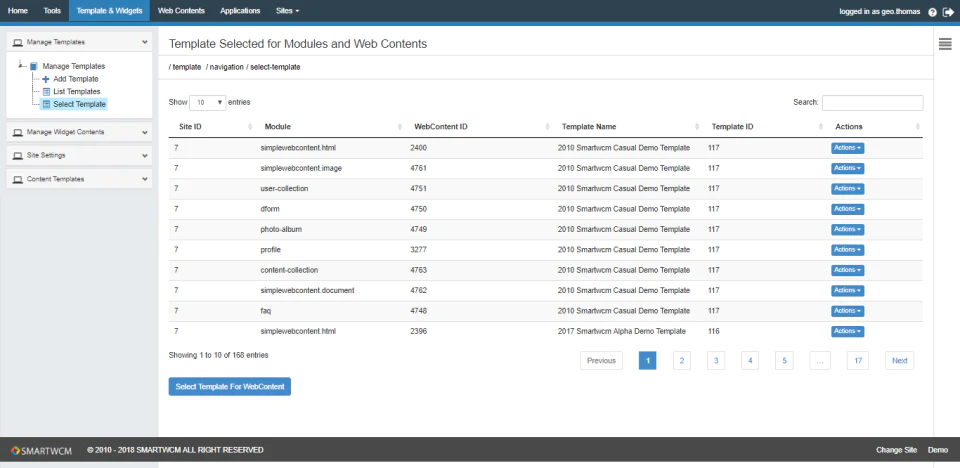
Task: Open Actions dropdown for simplewebcontent.document row
Action: tap(847, 290)
